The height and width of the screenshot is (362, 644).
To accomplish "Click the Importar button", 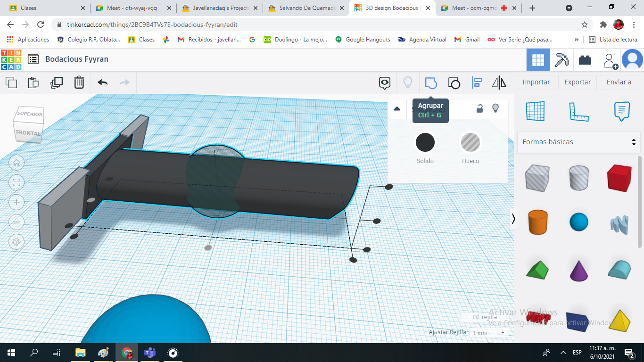I will click(536, 82).
